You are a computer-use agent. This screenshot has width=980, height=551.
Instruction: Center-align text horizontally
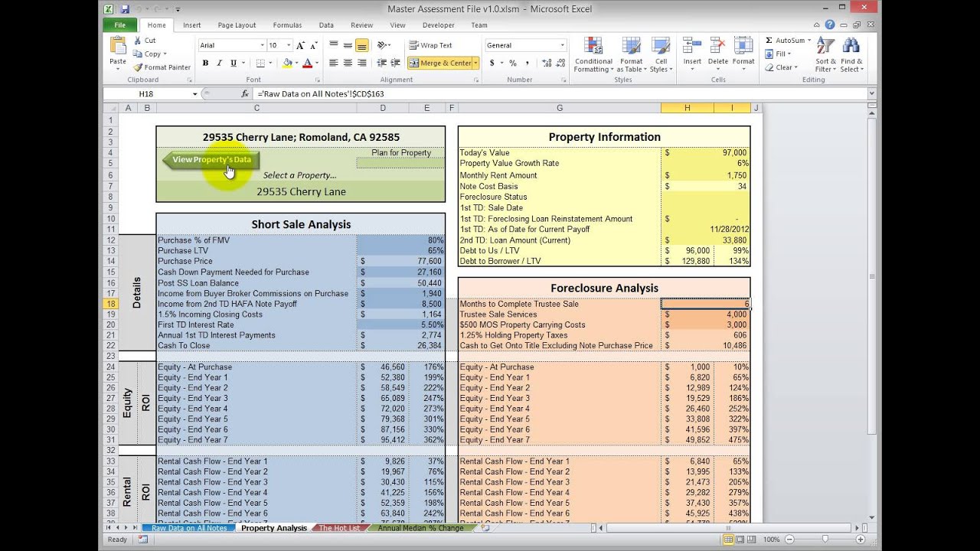(x=348, y=64)
